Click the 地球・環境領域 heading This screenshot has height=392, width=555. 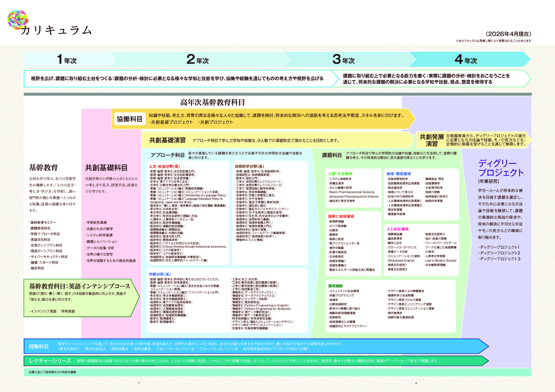[399, 174]
